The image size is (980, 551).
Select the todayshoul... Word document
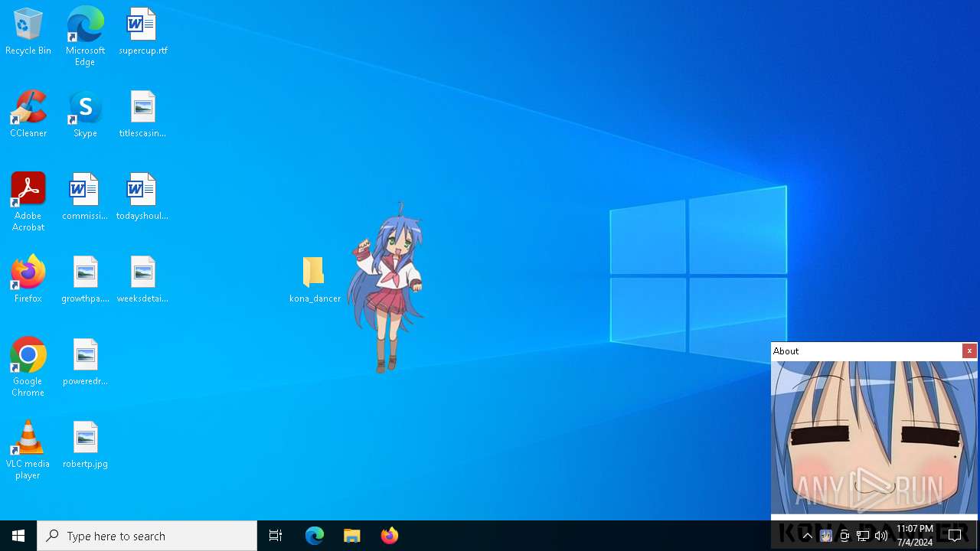(142, 197)
